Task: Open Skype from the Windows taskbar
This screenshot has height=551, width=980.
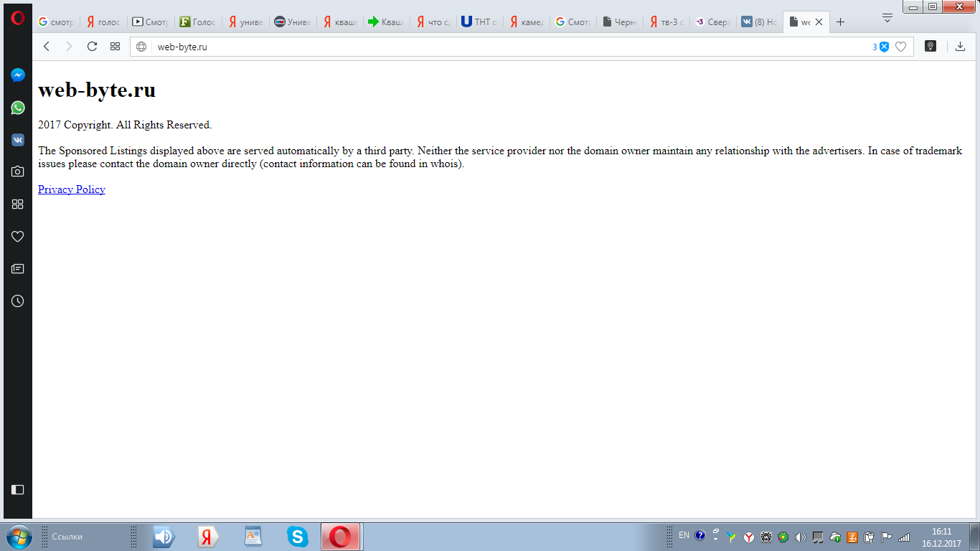Action: pyautogui.click(x=297, y=537)
